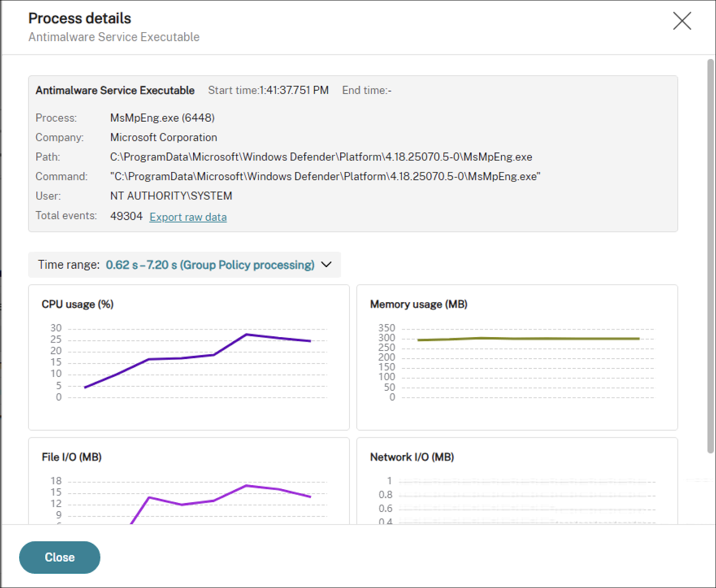The height and width of the screenshot is (588, 716).
Task: Click the Network I/O chart area
Action: (x=526, y=501)
